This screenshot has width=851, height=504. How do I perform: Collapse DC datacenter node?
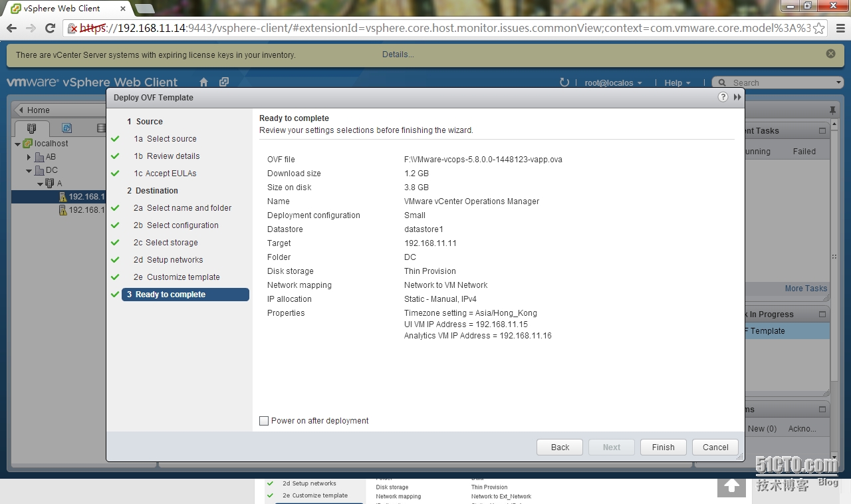coord(29,170)
